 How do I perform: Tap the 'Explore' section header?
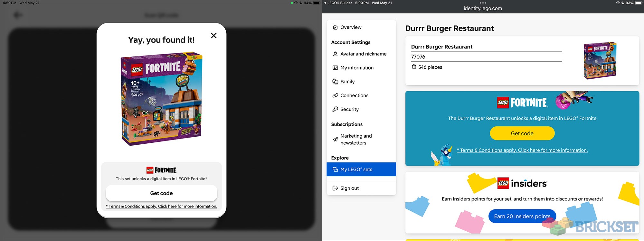pyautogui.click(x=340, y=158)
